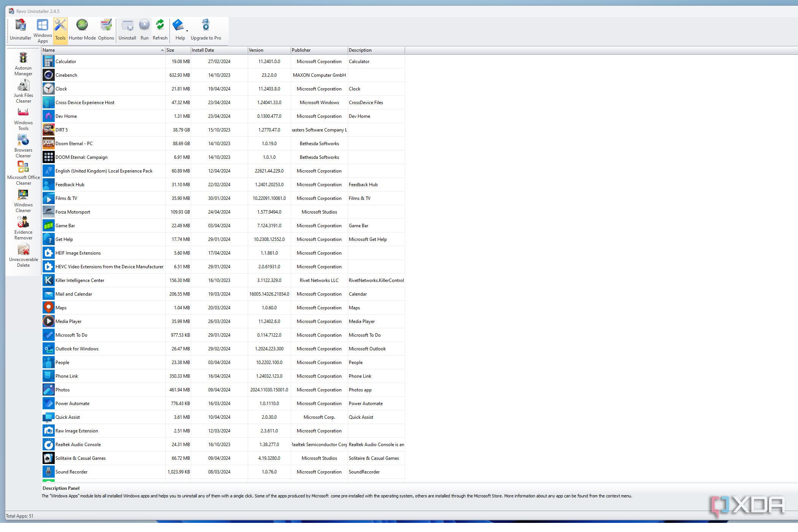Select the Mail and Calendar icon
Image resolution: width=798 pixels, height=532 pixels.
tap(48, 294)
